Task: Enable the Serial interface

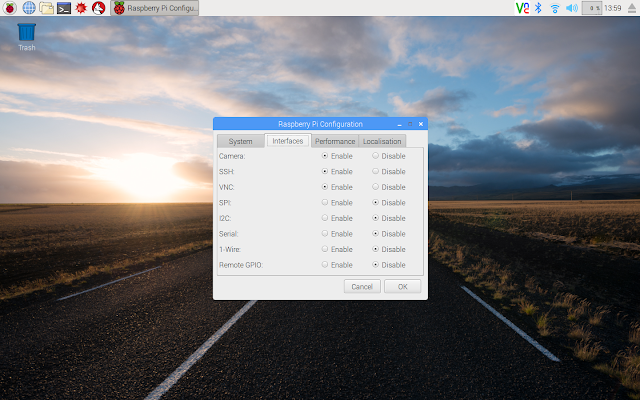Action: pyautogui.click(x=337, y=233)
